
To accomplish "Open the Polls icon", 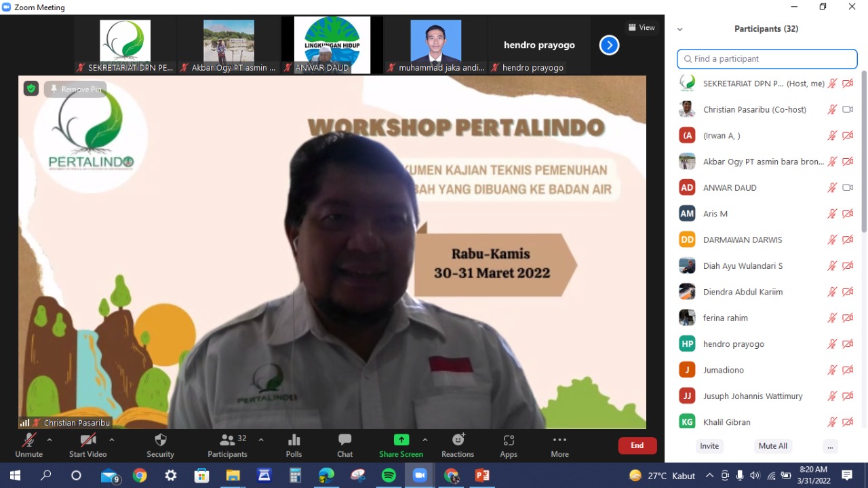I will [294, 440].
